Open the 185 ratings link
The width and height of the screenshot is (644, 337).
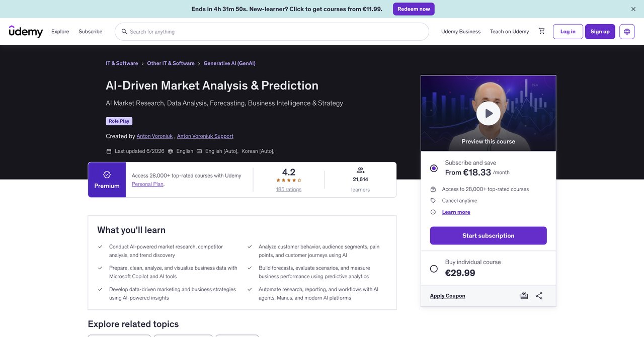(289, 189)
